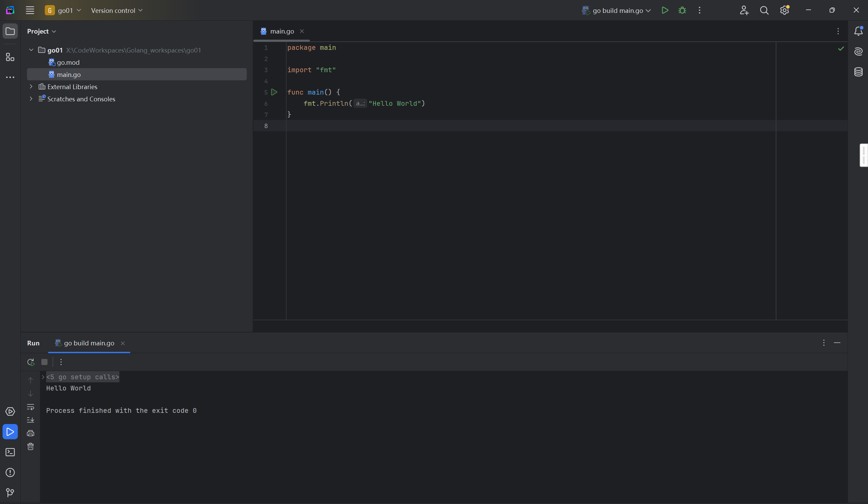This screenshot has width=868, height=504.
Task: Click gutter run icon beside func main
Action: coord(274,92)
